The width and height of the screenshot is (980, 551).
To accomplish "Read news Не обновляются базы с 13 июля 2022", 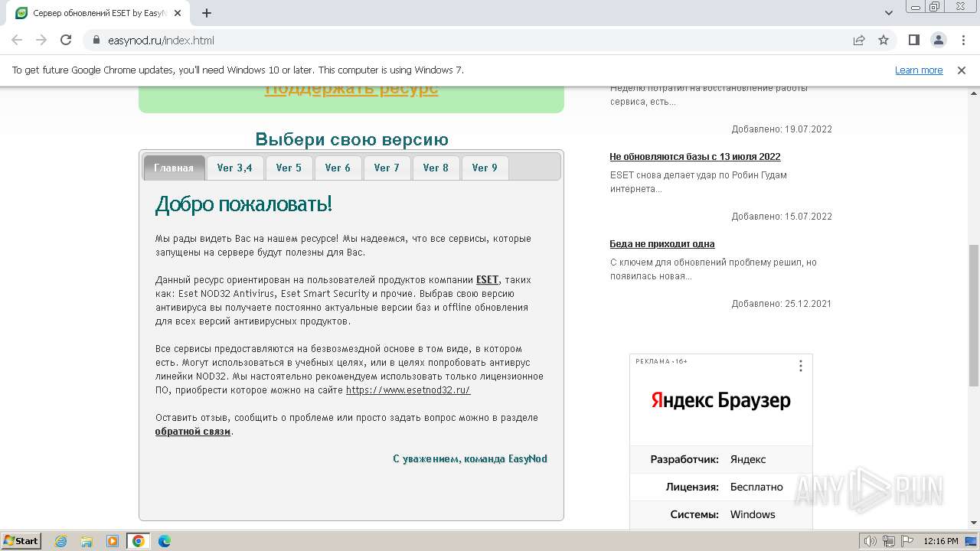I will tap(695, 157).
